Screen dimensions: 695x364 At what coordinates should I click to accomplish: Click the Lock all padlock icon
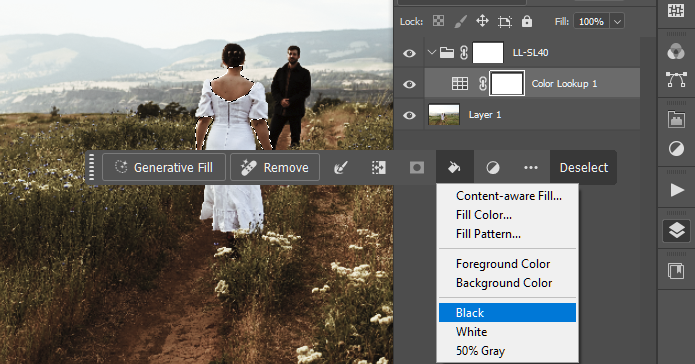point(527,21)
